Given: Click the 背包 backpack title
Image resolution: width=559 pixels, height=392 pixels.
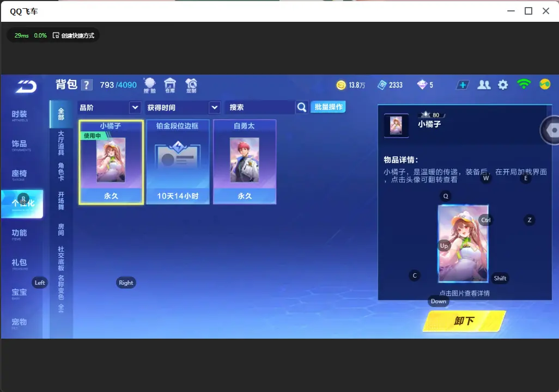Looking at the screenshot, I should click(66, 84).
